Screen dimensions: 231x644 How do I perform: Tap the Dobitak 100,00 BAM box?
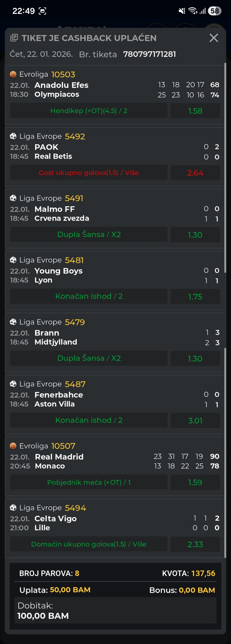click(115, 611)
